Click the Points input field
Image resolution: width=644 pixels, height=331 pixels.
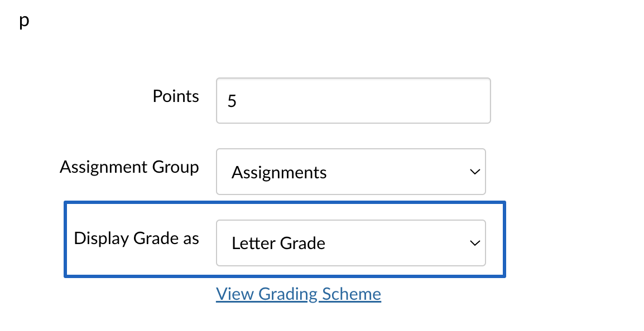coord(353,100)
